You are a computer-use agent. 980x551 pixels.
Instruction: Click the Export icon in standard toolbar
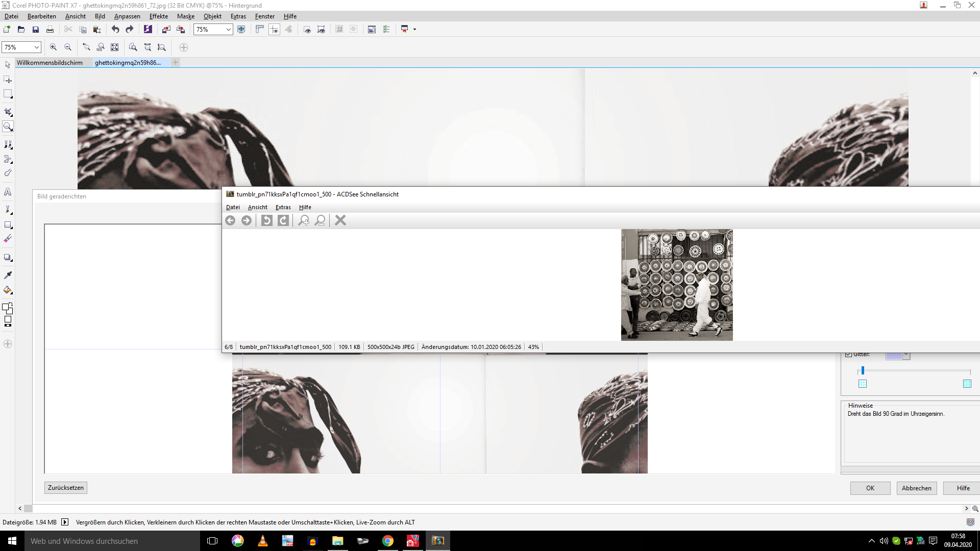pos(181,30)
